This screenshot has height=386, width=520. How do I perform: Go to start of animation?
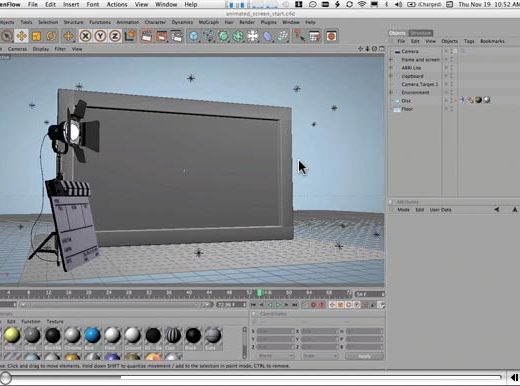(253, 305)
